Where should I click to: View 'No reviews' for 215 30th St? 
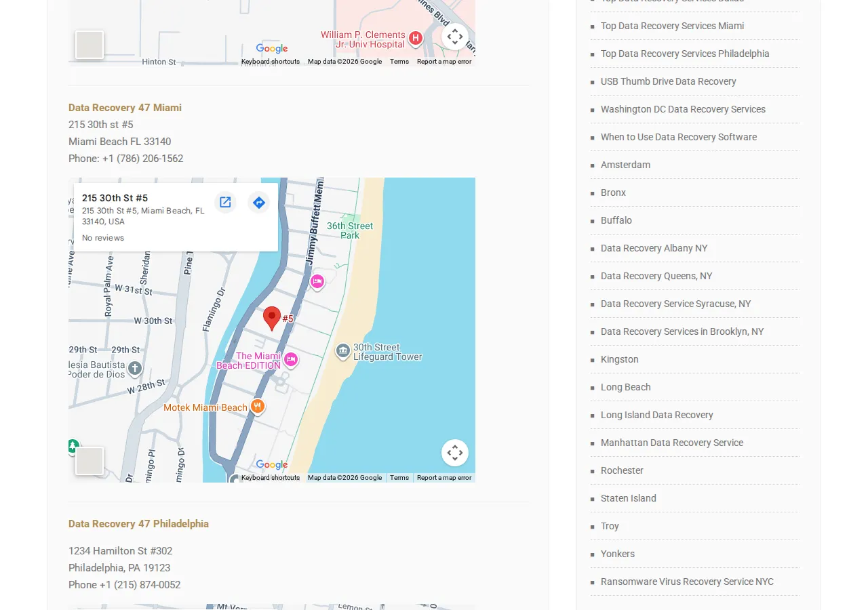103,238
